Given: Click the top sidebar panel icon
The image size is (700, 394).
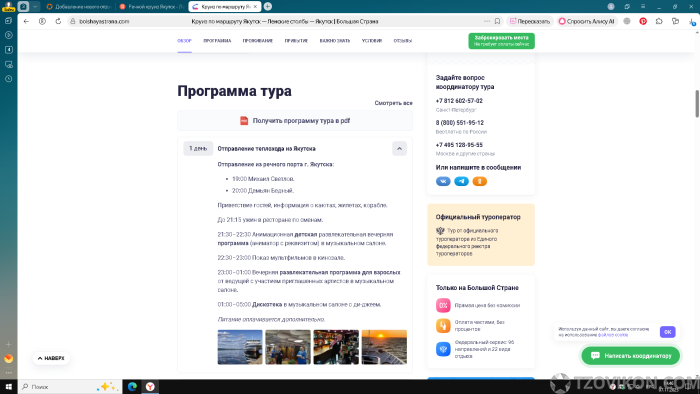Looking at the screenshot, I should (8, 21).
